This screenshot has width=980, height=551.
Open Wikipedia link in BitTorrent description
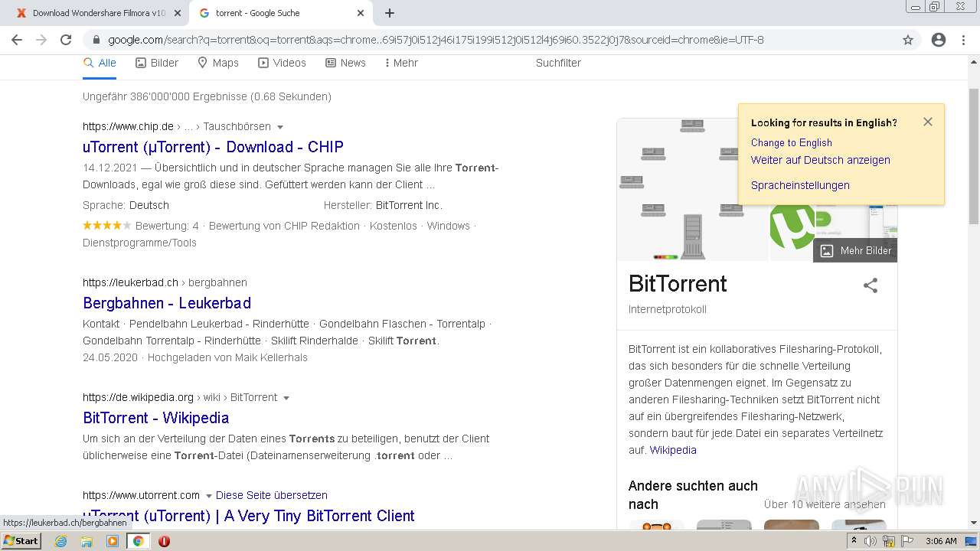[673, 450]
